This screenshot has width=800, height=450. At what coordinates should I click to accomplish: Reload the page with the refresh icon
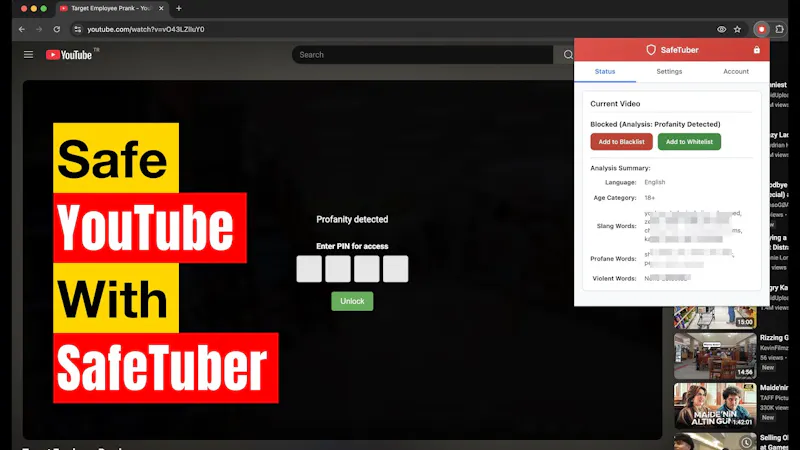(x=57, y=30)
